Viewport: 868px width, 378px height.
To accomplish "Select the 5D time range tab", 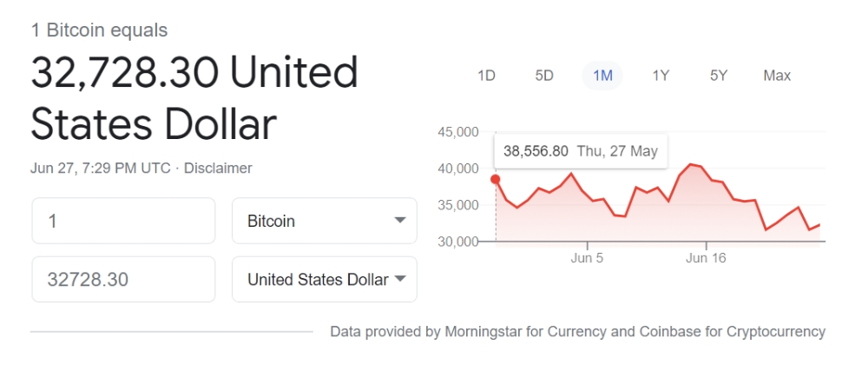I will click(544, 76).
